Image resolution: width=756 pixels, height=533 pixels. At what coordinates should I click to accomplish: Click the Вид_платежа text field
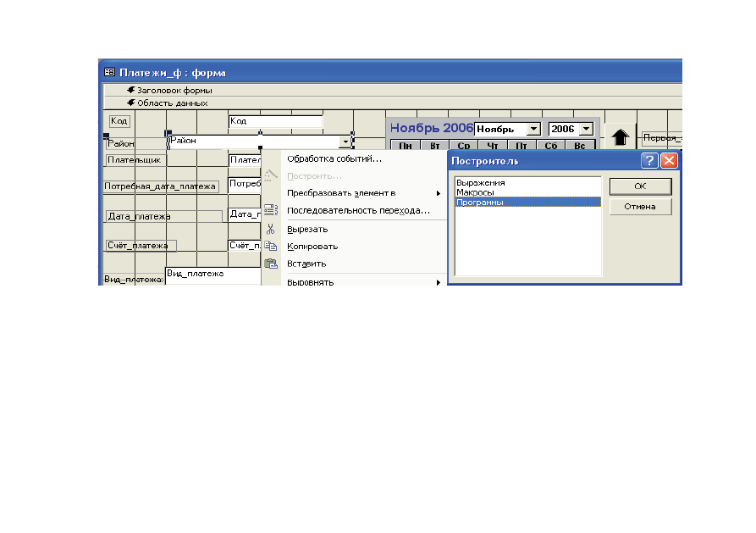213,276
